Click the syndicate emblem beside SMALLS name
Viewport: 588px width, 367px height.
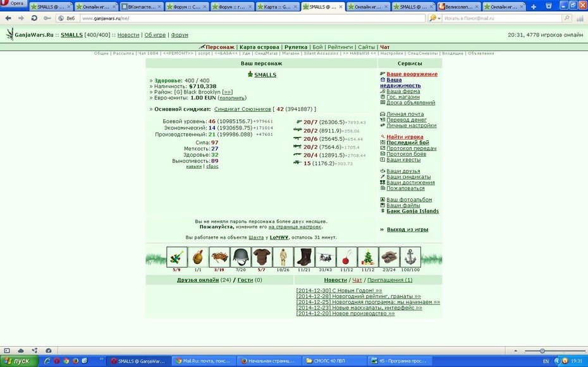250,74
